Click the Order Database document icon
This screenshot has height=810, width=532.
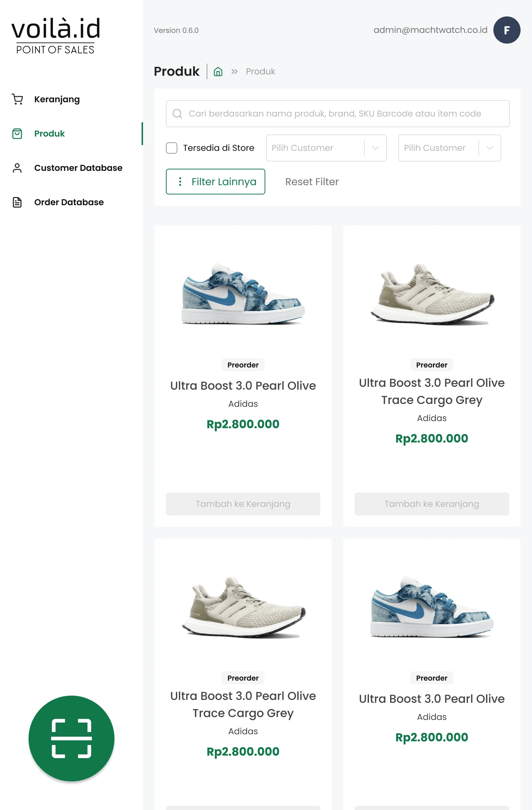(x=17, y=202)
